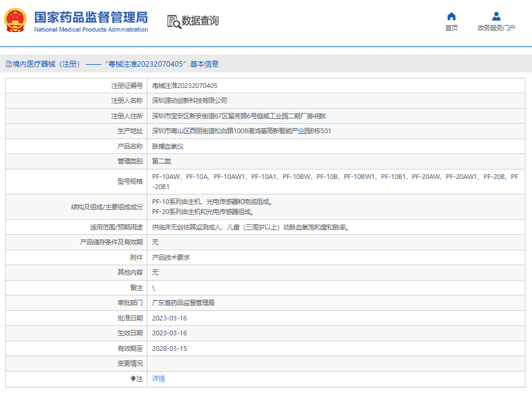Image resolution: width=532 pixels, height=393 pixels.
Task: Click 广东省药品监督管理局 approval department
Action: tap(183, 303)
